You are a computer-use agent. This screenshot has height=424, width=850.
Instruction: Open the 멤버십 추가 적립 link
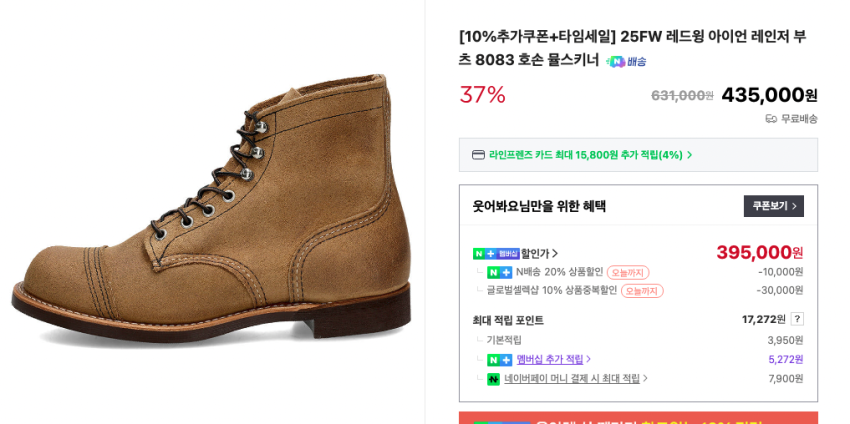point(549,360)
